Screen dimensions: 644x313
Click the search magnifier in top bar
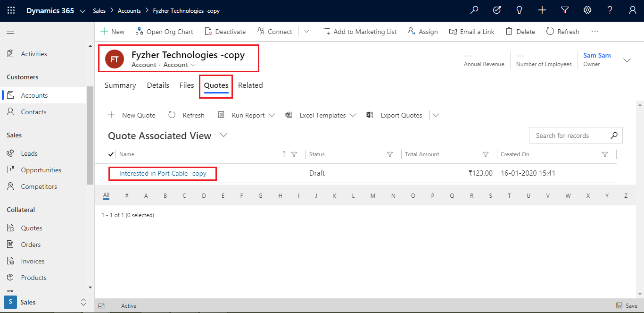474,10
